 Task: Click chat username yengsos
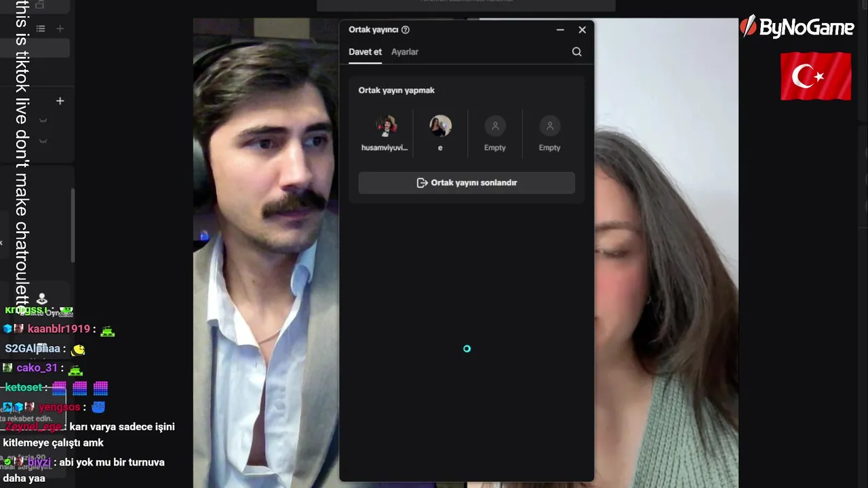60,407
